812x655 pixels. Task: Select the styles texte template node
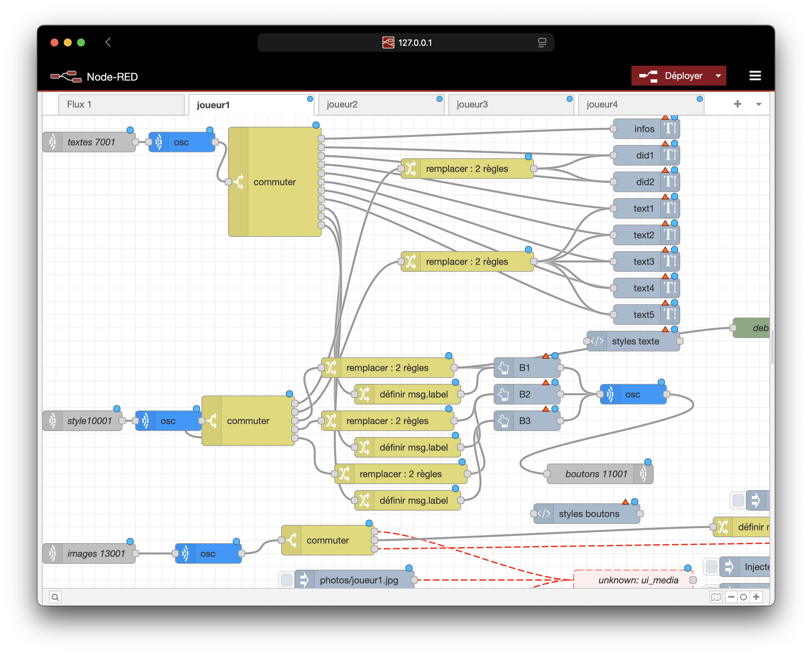tap(635, 341)
